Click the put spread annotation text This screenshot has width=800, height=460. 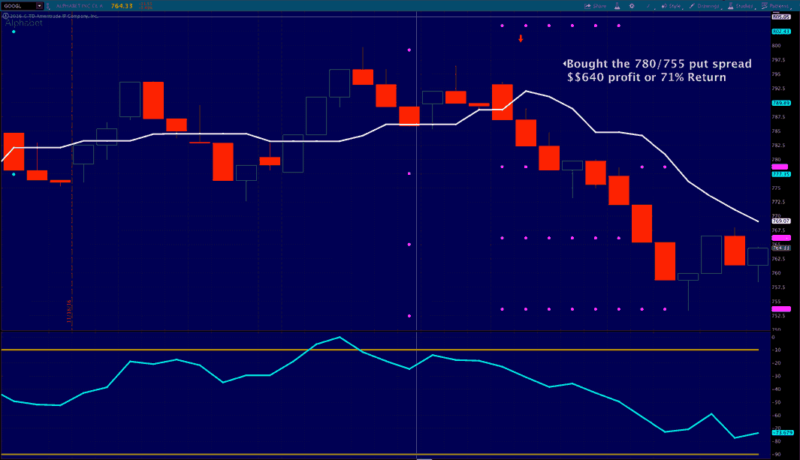[658, 70]
